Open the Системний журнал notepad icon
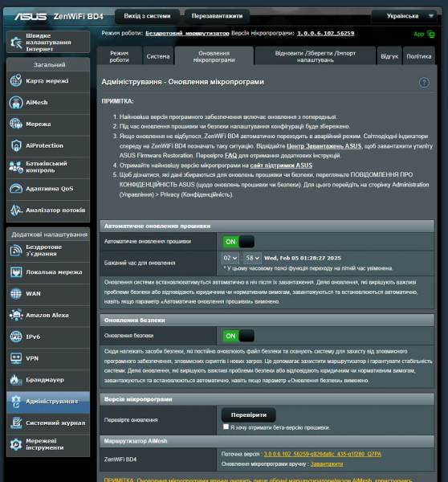The height and width of the screenshot is (482, 448). [16, 423]
